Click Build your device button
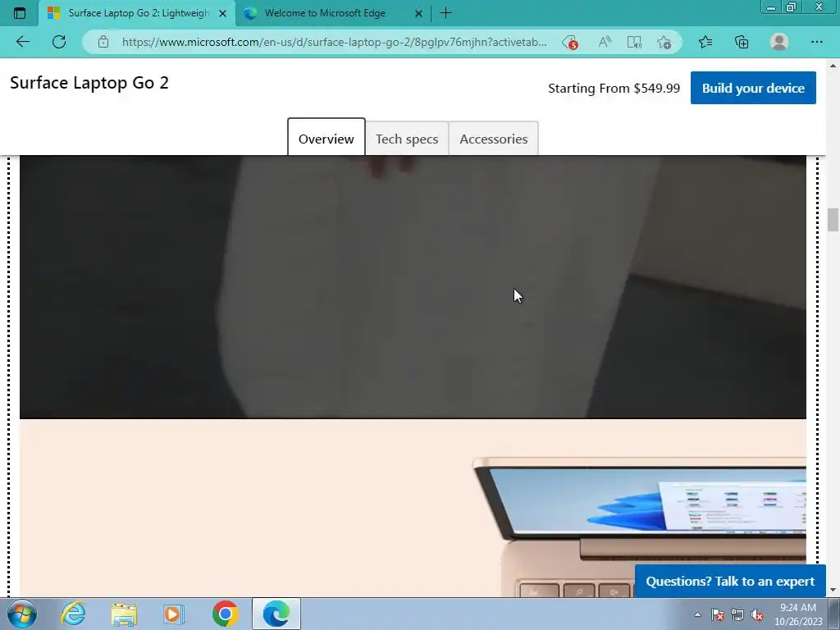 pyautogui.click(x=753, y=88)
